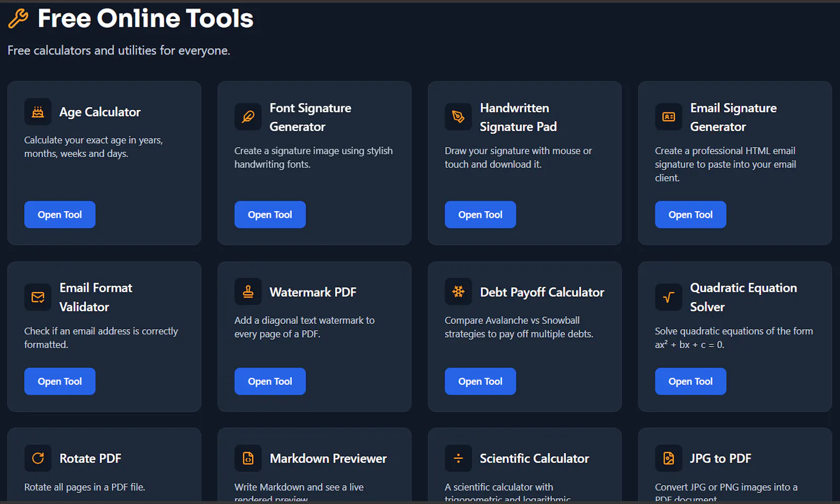
Task: Open Tool for Handwritten Signature Pad
Action: 480,215
